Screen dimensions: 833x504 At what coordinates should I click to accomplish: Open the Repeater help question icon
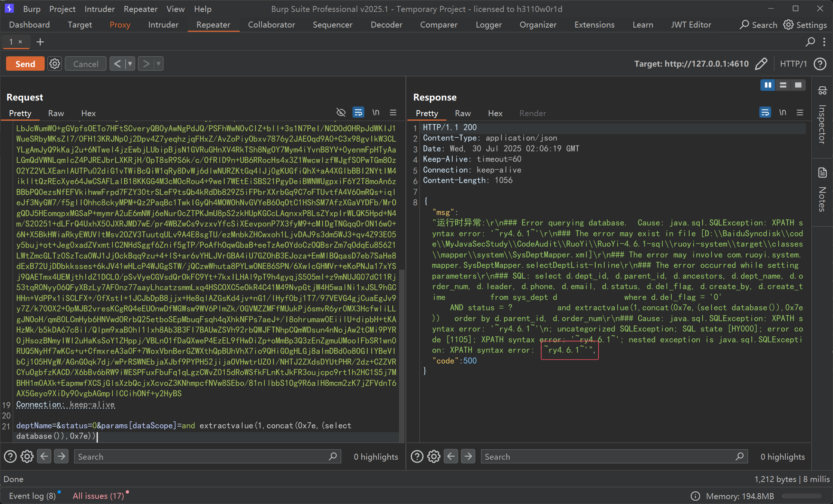pyautogui.click(x=820, y=64)
